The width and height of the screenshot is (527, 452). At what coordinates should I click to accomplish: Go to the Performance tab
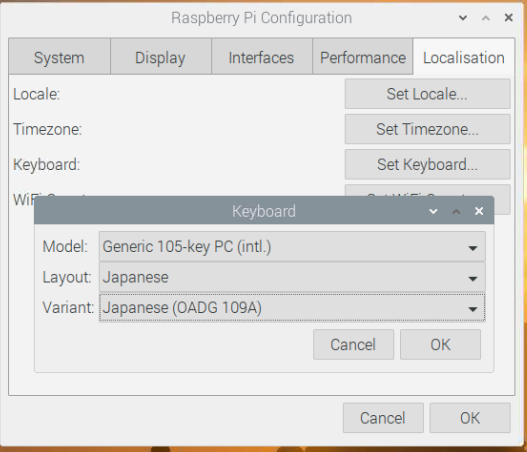[x=363, y=56]
